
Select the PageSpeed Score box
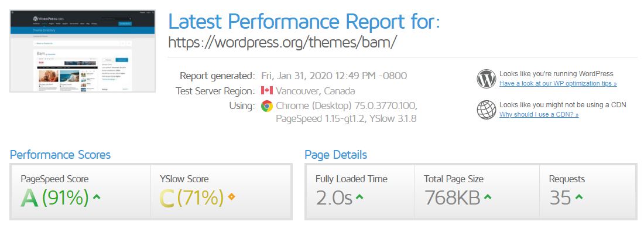pos(81,192)
